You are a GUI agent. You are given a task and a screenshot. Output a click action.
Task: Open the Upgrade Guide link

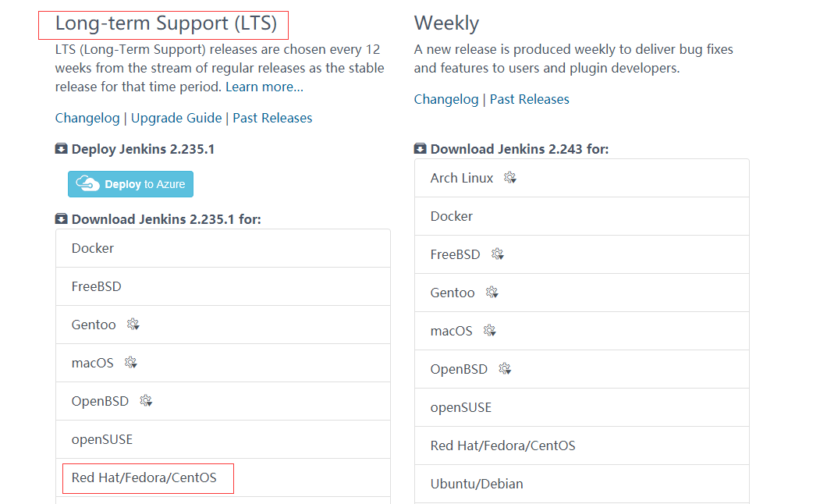tap(176, 118)
